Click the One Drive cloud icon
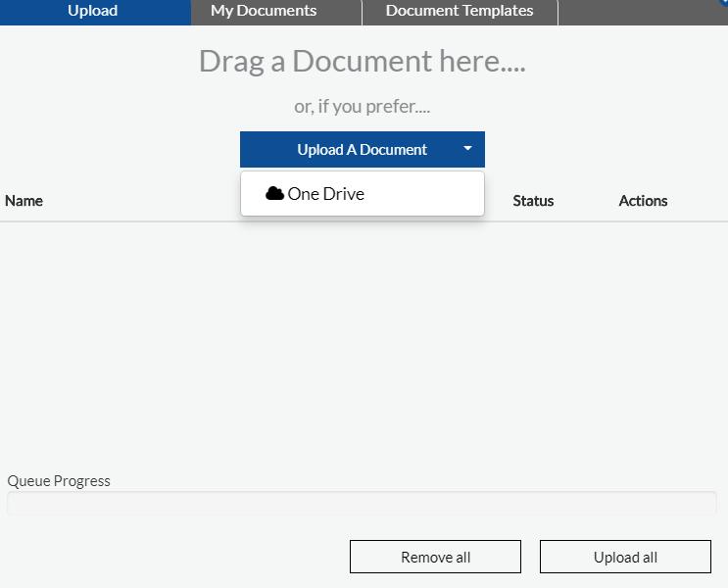Screen dimensions: 728x588 click(x=274, y=193)
